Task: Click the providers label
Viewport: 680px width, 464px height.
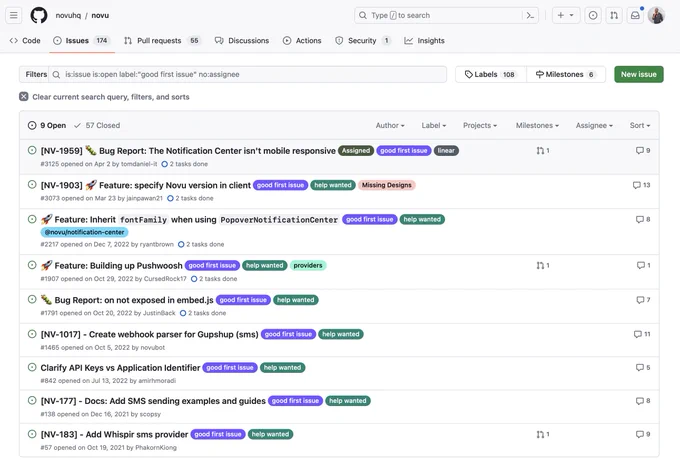Action: coord(308,265)
